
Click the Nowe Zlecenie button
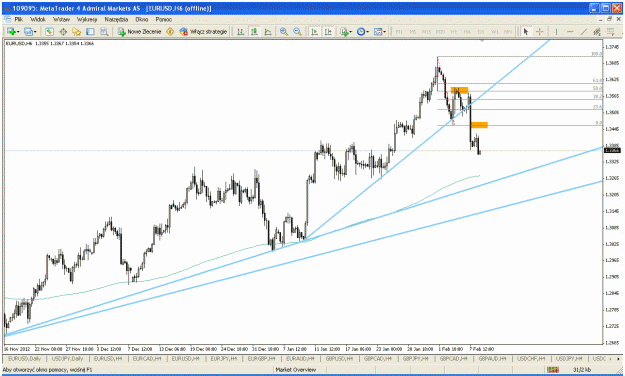click(140, 31)
